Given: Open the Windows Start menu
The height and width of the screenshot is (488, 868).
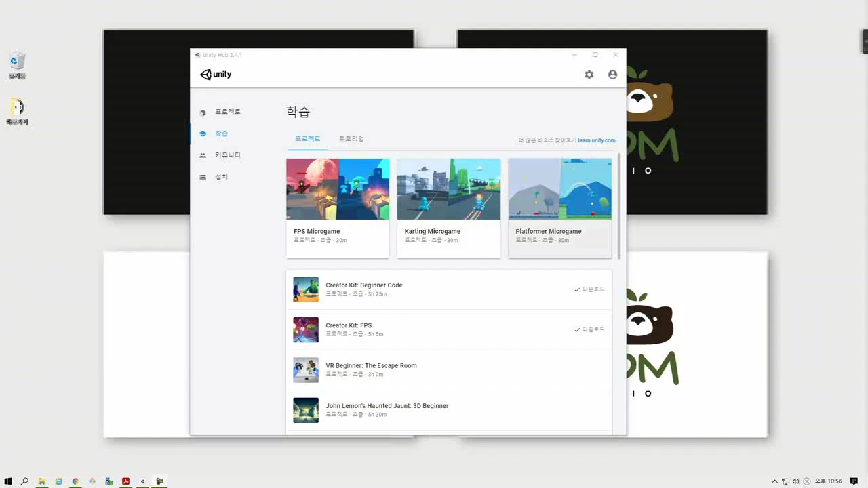Looking at the screenshot, I should pos(8,481).
